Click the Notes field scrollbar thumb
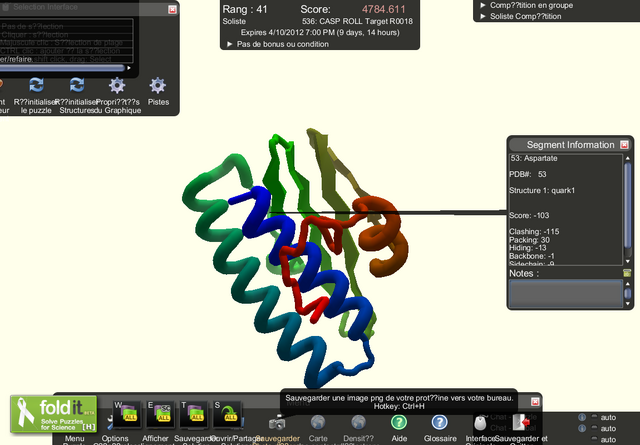The image size is (640, 445). [x=628, y=293]
